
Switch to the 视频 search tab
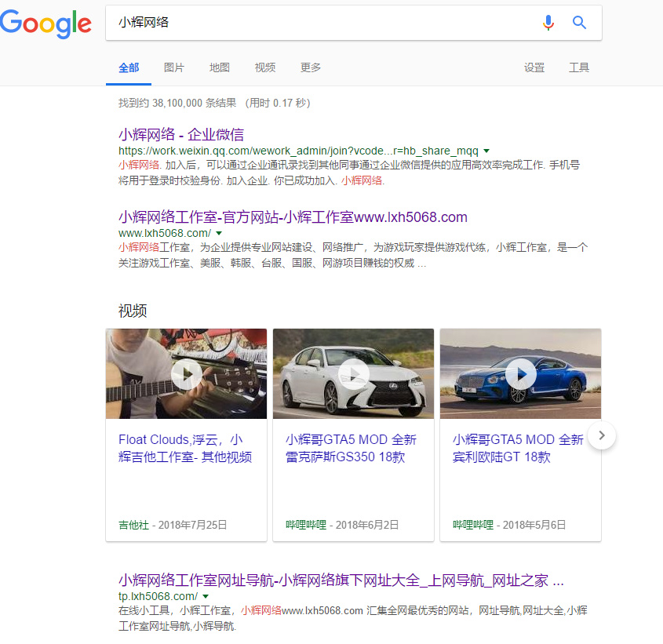coord(265,67)
